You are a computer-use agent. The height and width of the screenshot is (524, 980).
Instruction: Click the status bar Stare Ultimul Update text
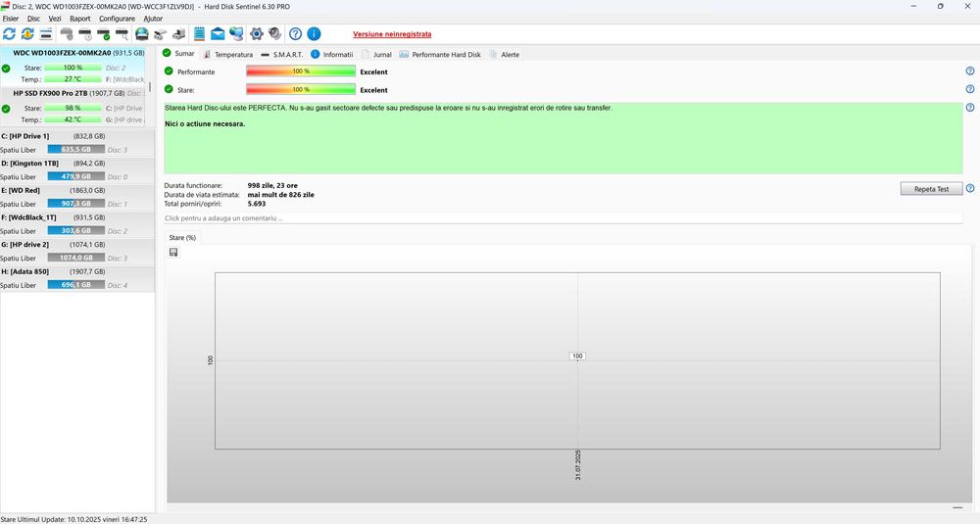coord(73,519)
